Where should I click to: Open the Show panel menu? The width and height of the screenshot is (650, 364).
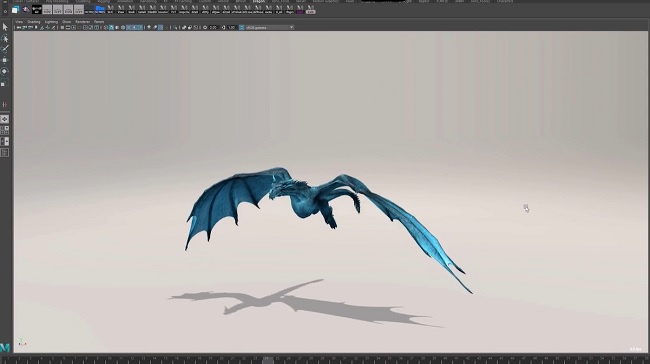click(x=66, y=22)
